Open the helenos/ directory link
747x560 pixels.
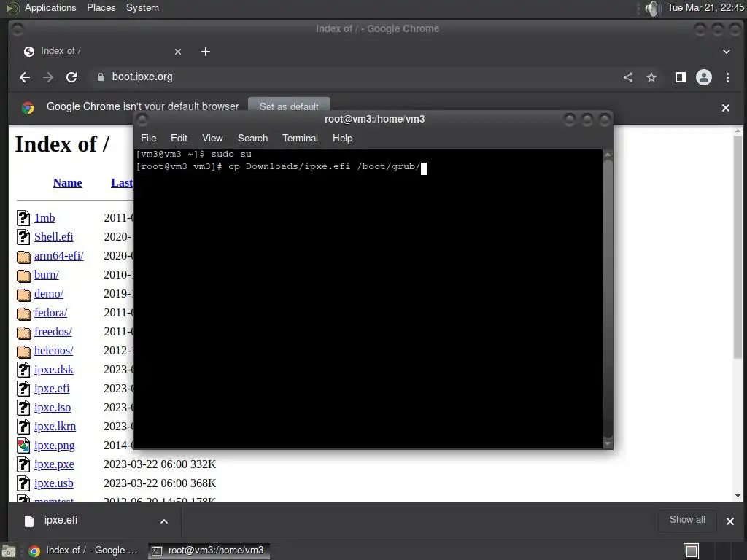[x=53, y=351]
